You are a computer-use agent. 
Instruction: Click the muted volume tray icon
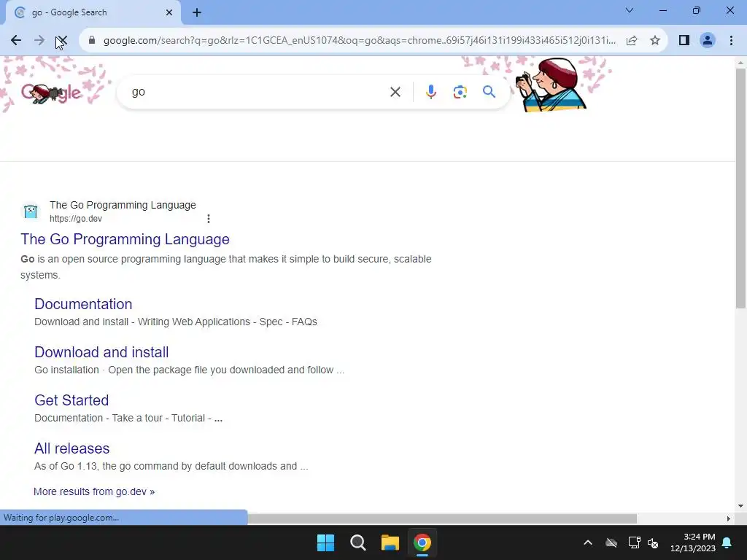tap(653, 542)
